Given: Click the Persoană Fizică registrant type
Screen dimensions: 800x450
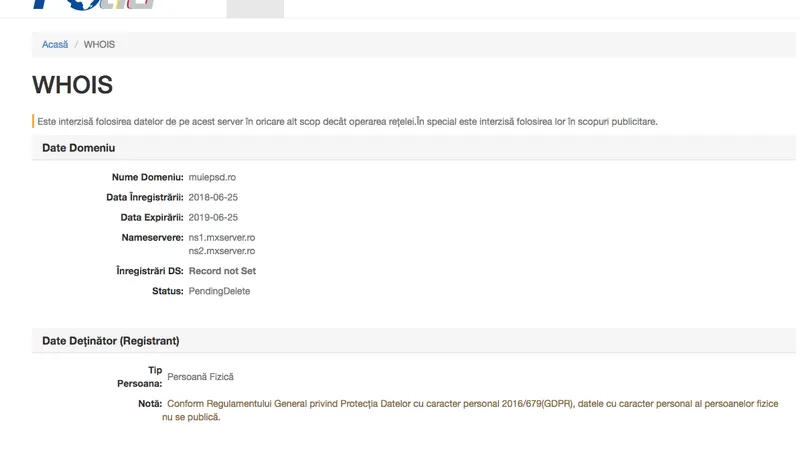Looking at the screenshot, I should [201, 377].
